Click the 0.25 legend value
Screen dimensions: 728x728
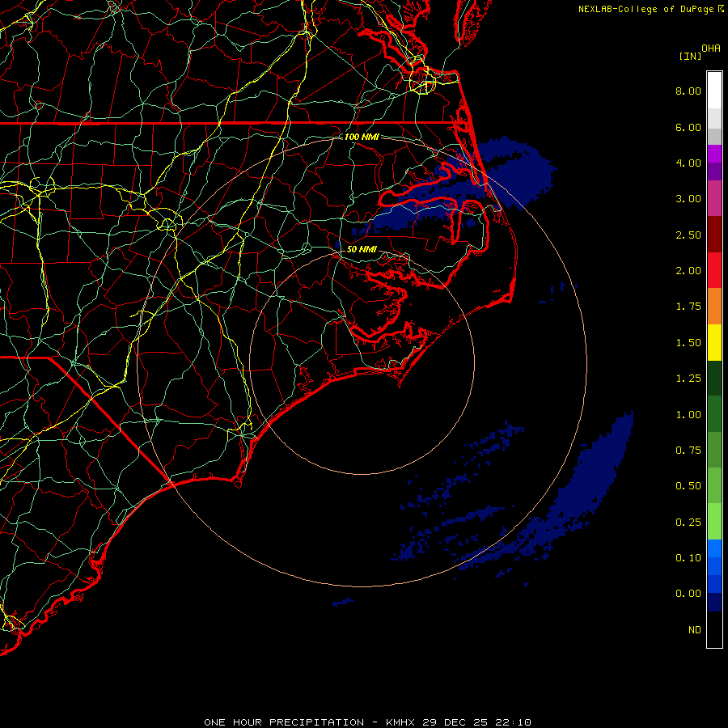click(688, 523)
